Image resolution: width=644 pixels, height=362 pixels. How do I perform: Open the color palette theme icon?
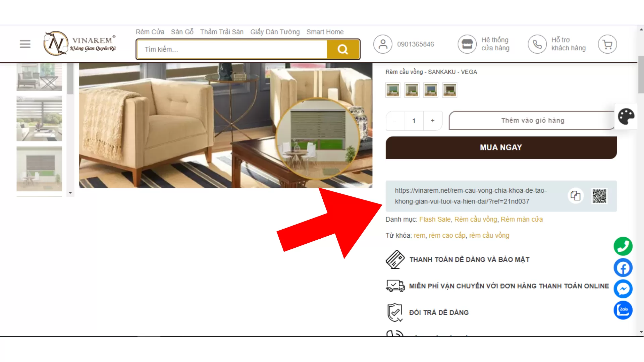pyautogui.click(x=626, y=117)
